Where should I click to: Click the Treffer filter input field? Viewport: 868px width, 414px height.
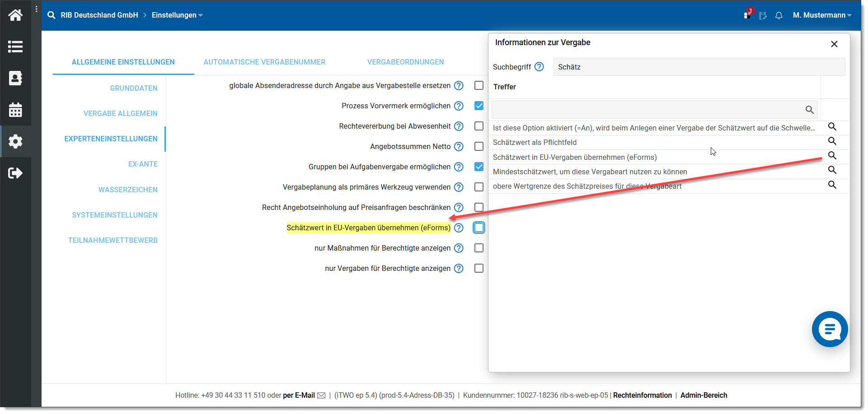click(x=654, y=110)
